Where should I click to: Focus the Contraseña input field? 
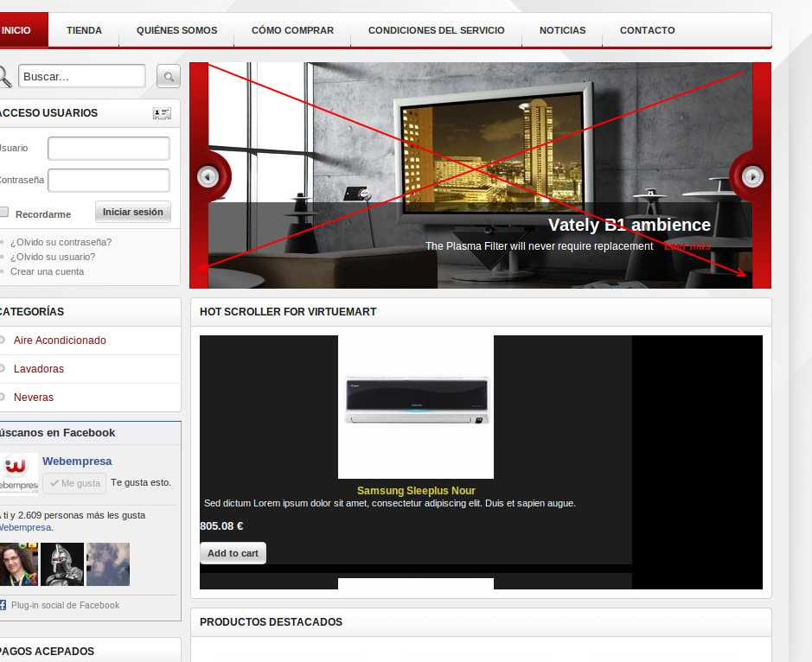[x=109, y=181]
